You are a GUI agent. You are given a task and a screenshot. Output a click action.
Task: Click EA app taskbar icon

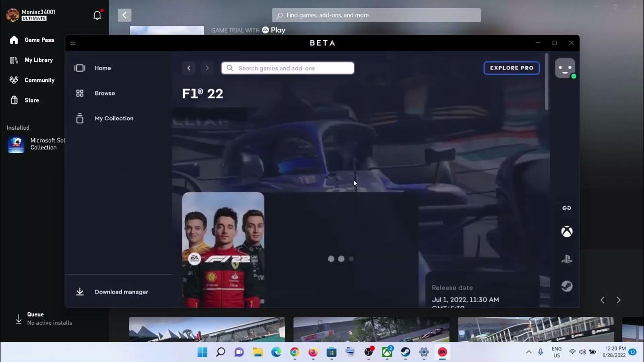tap(442, 352)
